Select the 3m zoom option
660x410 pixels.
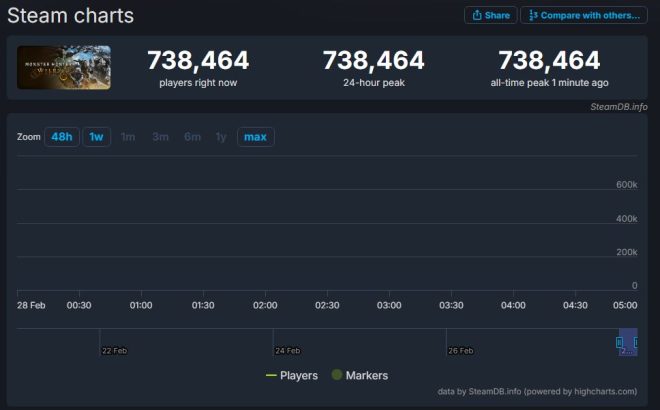click(160, 137)
